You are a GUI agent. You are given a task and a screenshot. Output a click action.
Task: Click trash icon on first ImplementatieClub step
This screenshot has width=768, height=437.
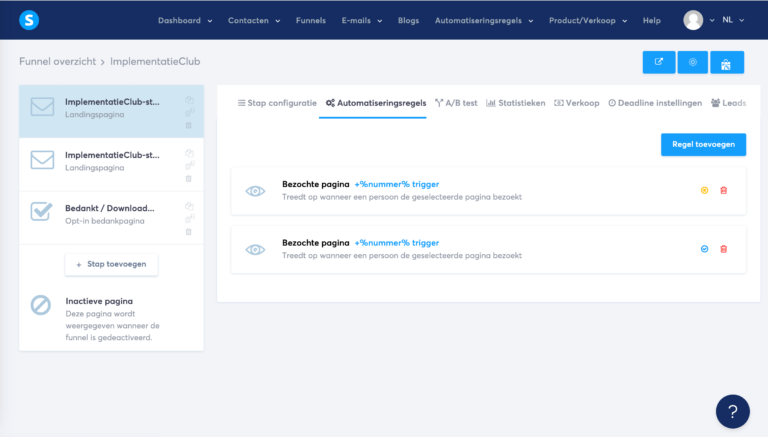[x=188, y=126]
